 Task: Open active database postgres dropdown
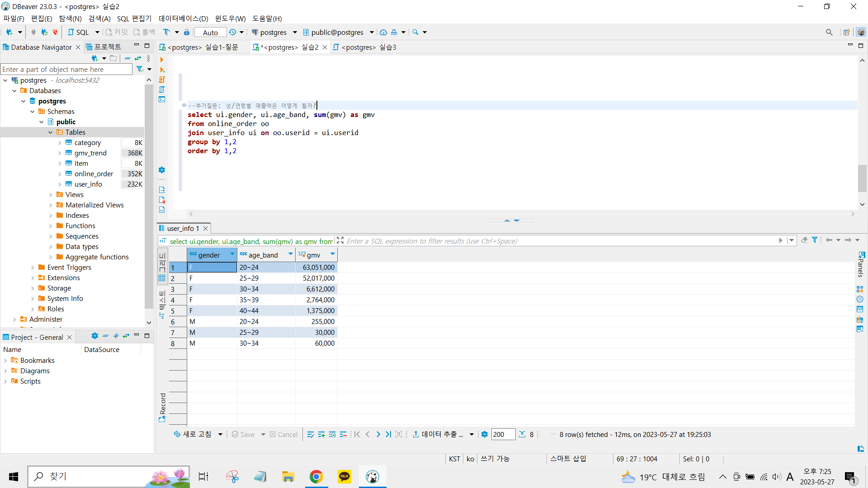point(274,32)
